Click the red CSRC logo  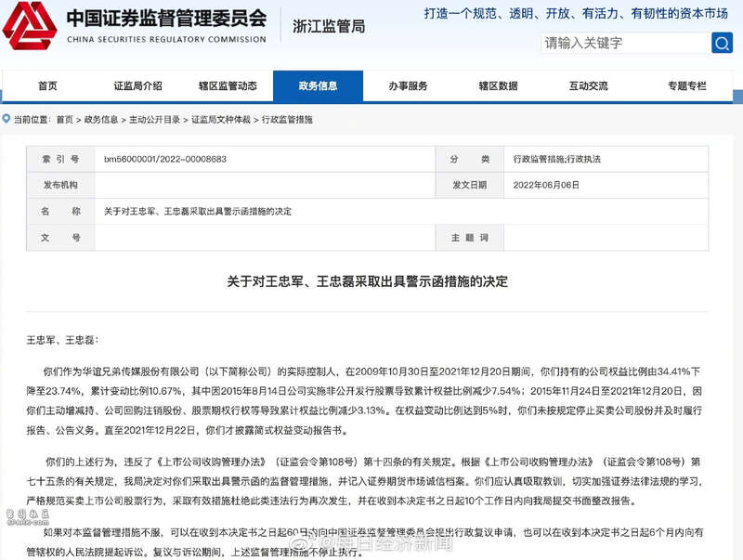(30, 26)
